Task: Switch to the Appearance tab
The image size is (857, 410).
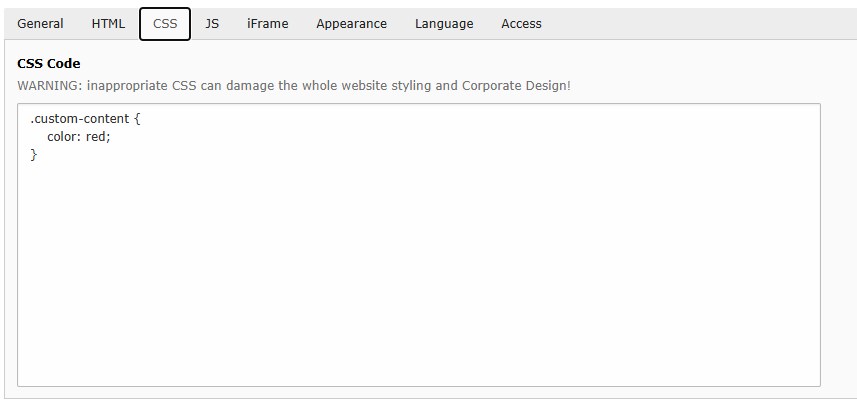Action: click(351, 24)
